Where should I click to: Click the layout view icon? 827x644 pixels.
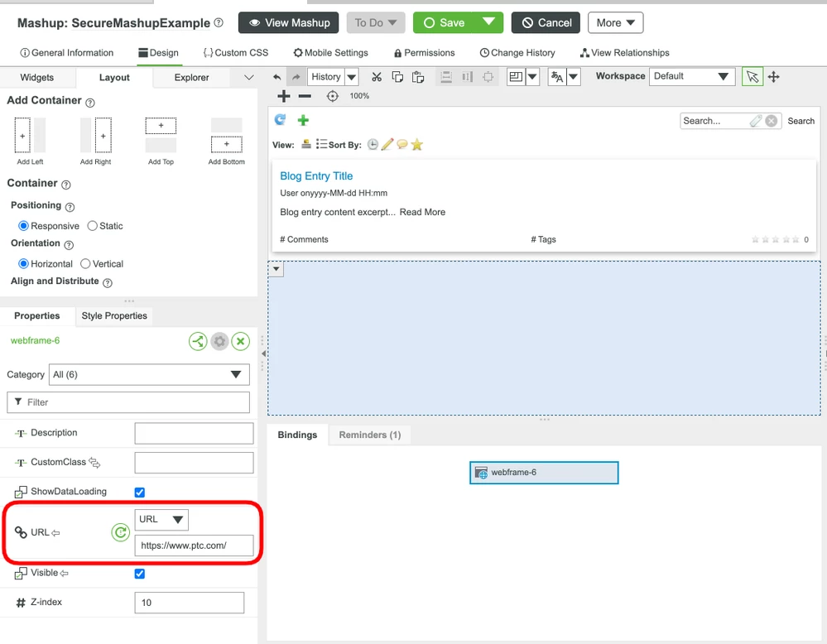pos(516,77)
